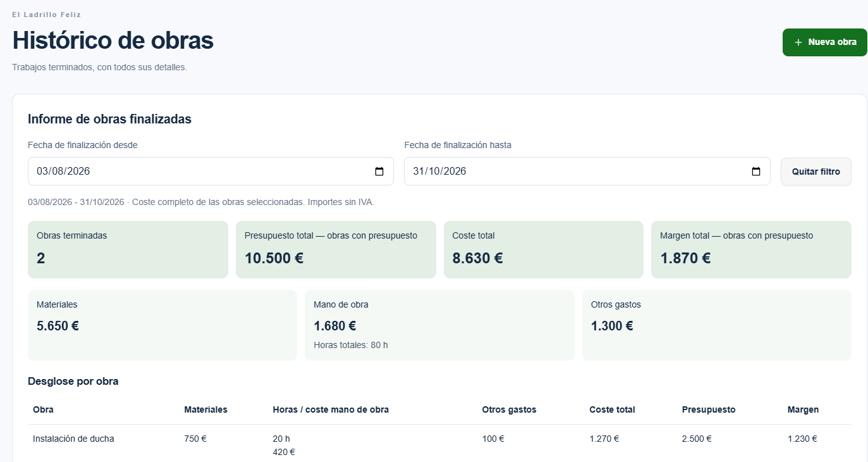Click the 'El Ladrillo Feliz' brand text
Viewport: 868px width, 462px height.
(x=47, y=15)
